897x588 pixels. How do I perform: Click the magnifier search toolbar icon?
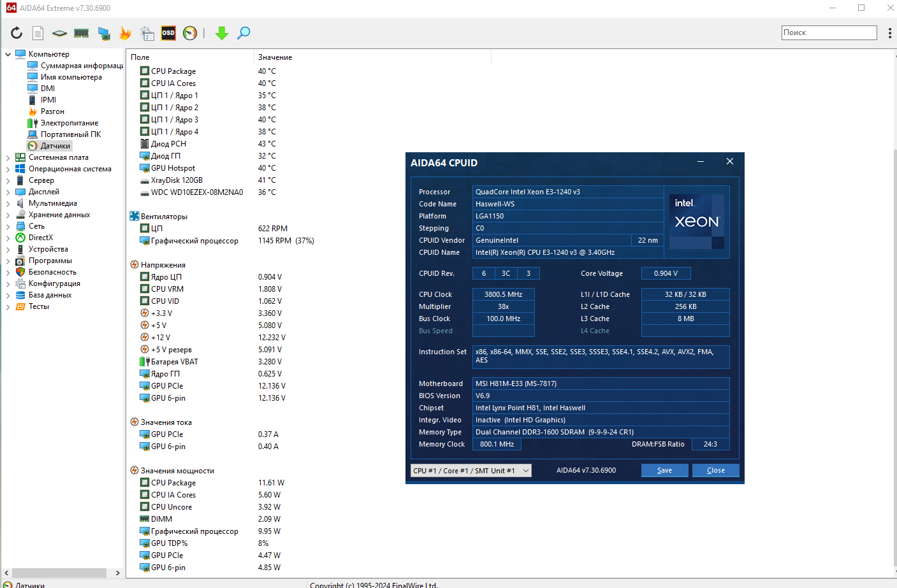[244, 33]
